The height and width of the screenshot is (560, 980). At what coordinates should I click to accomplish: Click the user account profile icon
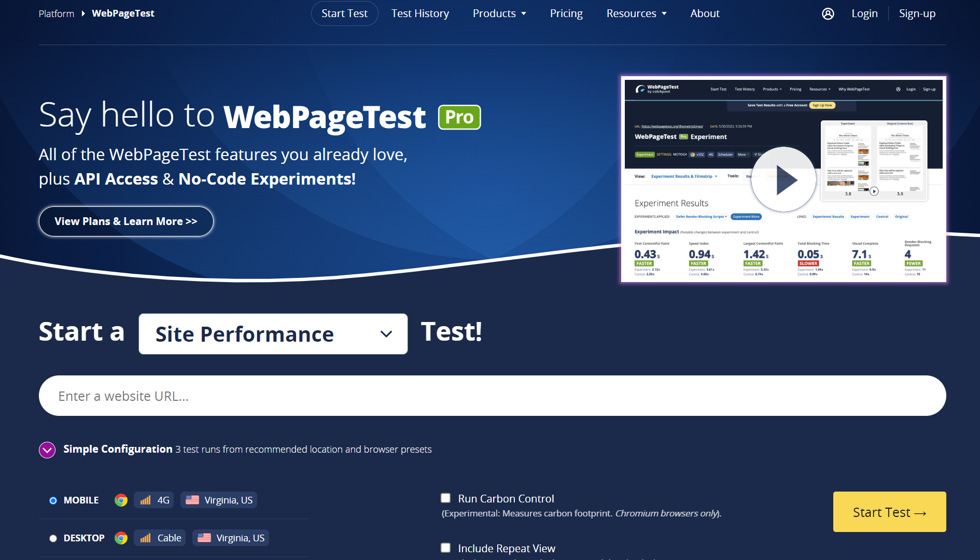tap(828, 14)
